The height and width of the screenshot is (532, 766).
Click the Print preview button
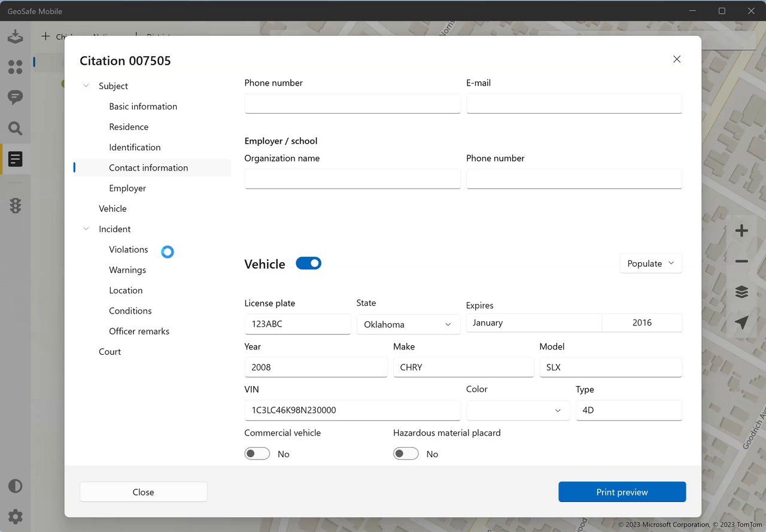[x=622, y=492]
